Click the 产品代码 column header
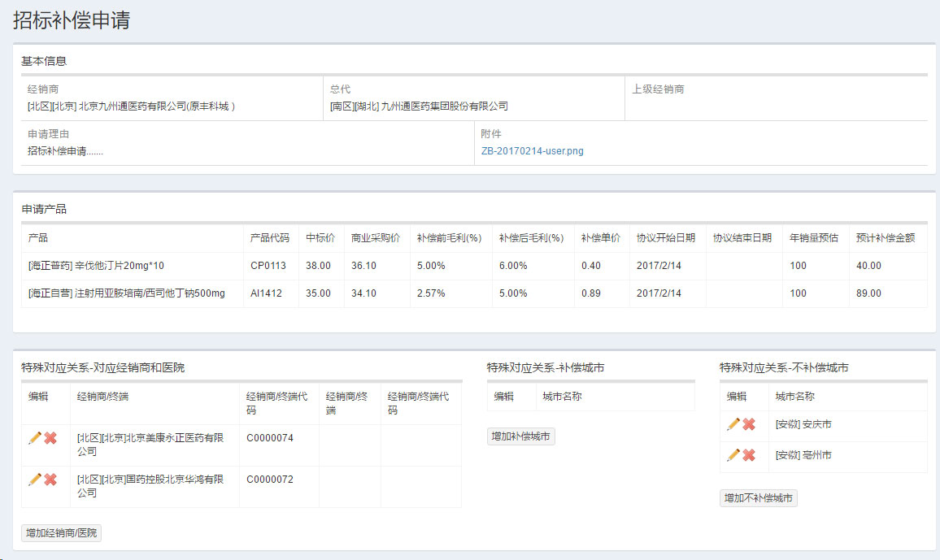The image size is (940, 560). click(269, 238)
